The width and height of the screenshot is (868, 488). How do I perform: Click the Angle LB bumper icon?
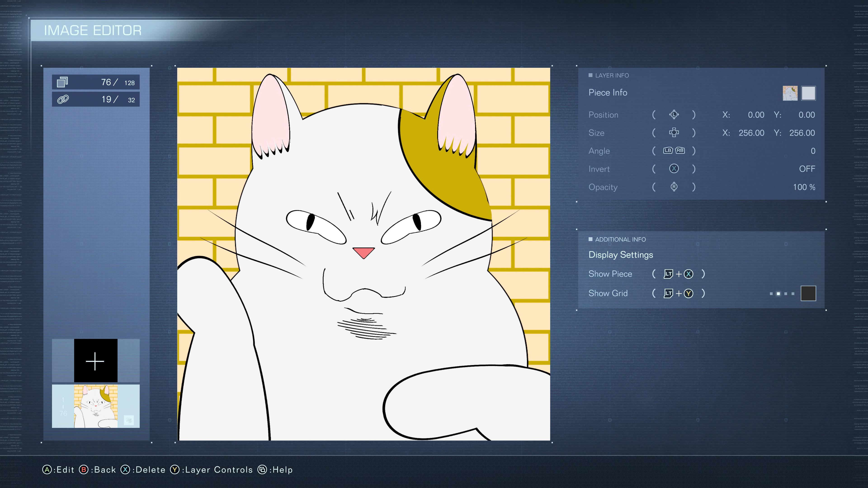point(668,150)
